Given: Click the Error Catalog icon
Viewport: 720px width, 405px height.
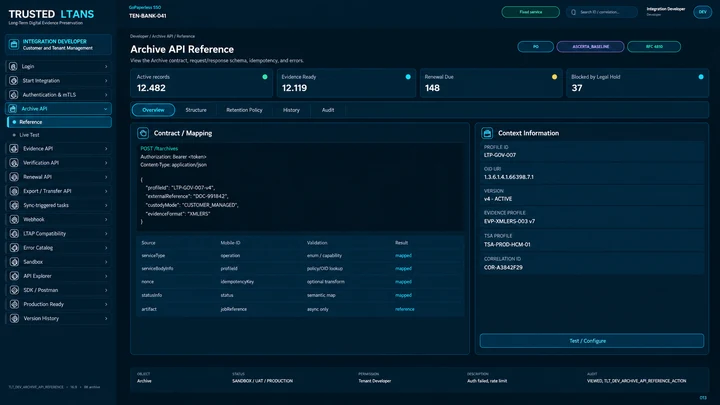Looking at the screenshot, I should point(14,248).
